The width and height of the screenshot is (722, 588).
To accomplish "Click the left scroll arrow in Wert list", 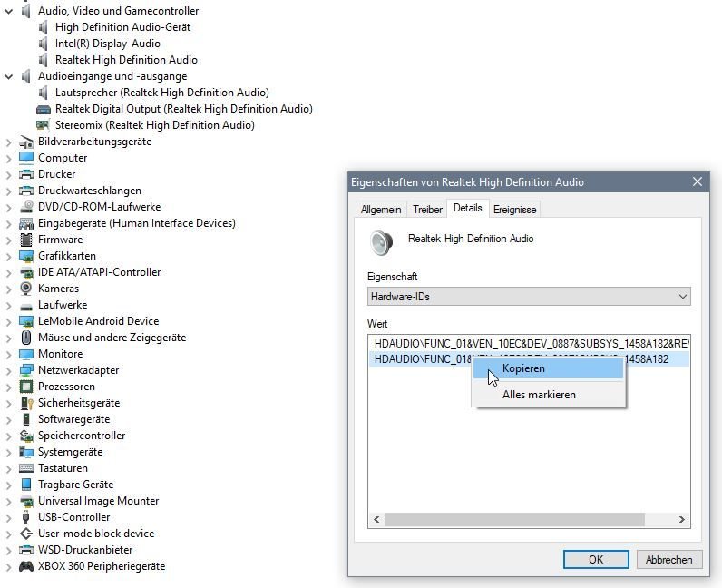I will click(x=376, y=520).
